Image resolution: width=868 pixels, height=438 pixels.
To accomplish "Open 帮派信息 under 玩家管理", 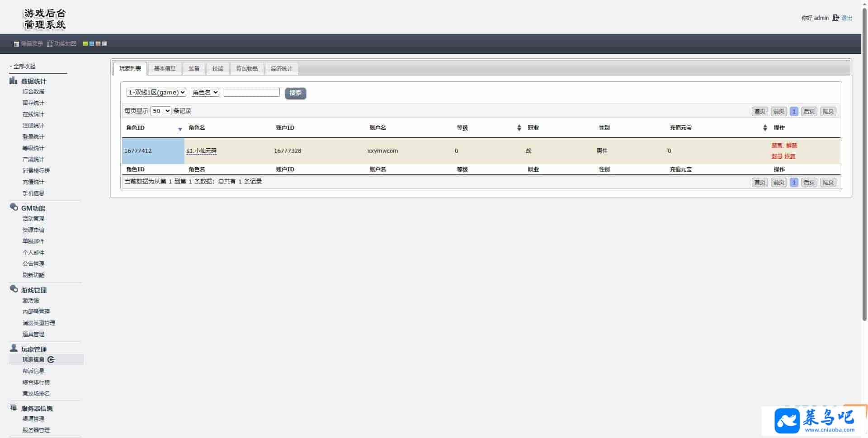I will 33,371.
